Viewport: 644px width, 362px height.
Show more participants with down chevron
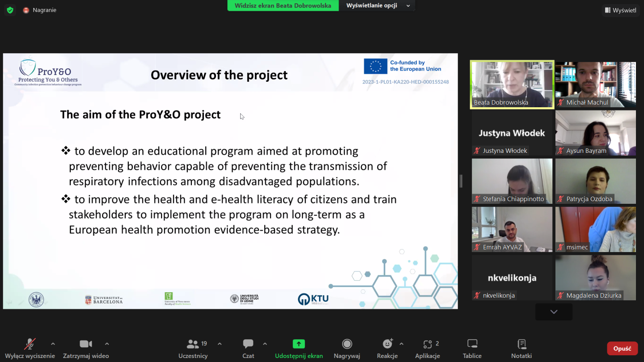coord(554,312)
